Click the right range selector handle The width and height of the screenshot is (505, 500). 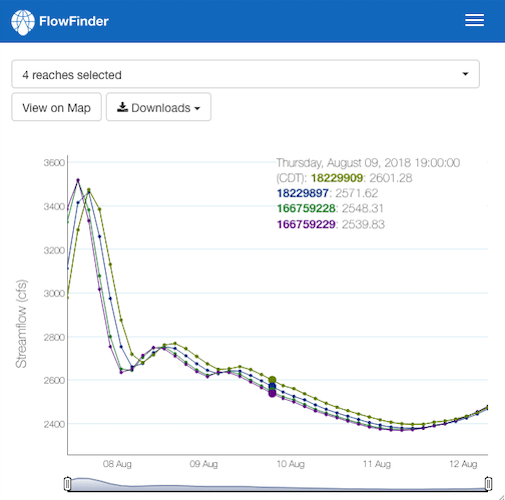(488, 484)
